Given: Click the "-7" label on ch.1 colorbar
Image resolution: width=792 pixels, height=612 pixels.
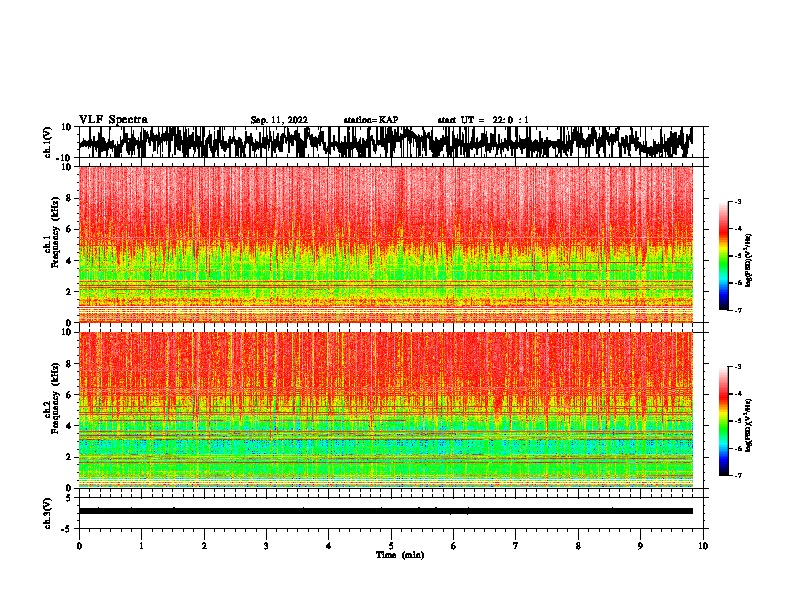Looking at the screenshot, I should [x=738, y=310].
